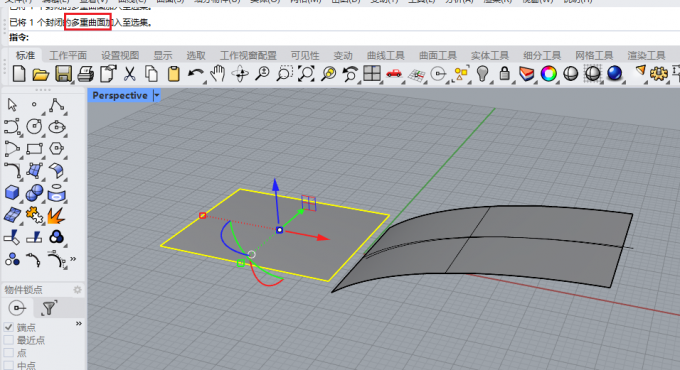
Task: Enable the 点 osnap checkbox
Action: pos(8,353)
